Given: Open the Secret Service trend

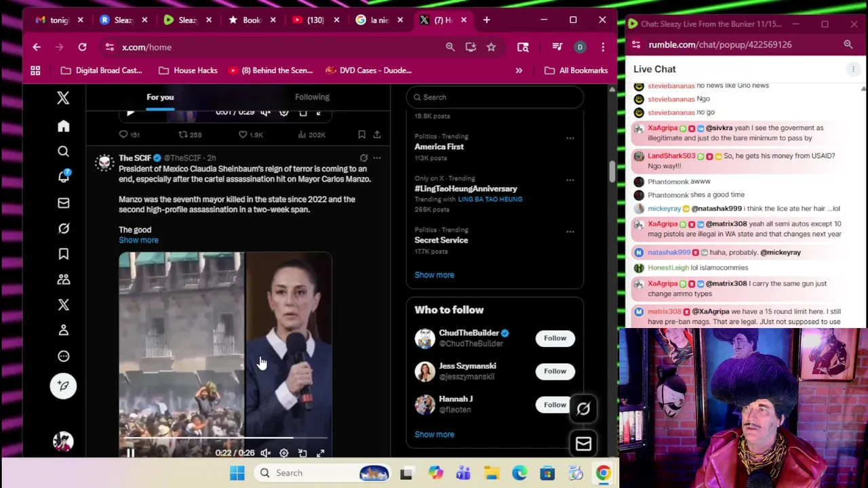Looking at the screenshot, I should 441,240.
